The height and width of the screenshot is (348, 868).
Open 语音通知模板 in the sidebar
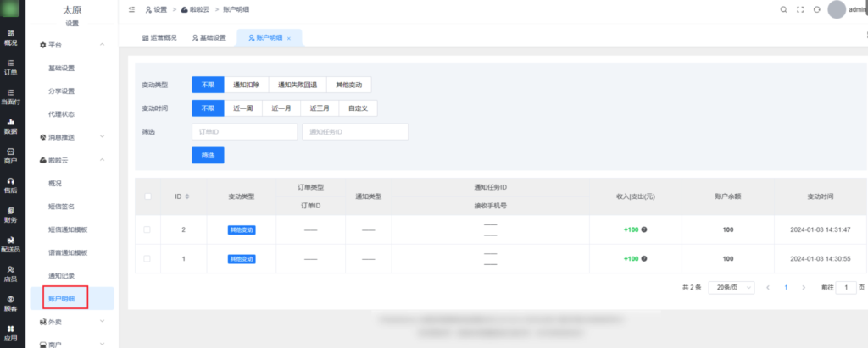[69, 252]
